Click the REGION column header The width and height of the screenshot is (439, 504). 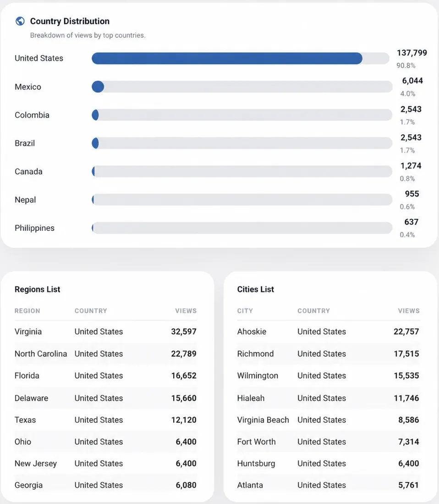tap(27, 311)
